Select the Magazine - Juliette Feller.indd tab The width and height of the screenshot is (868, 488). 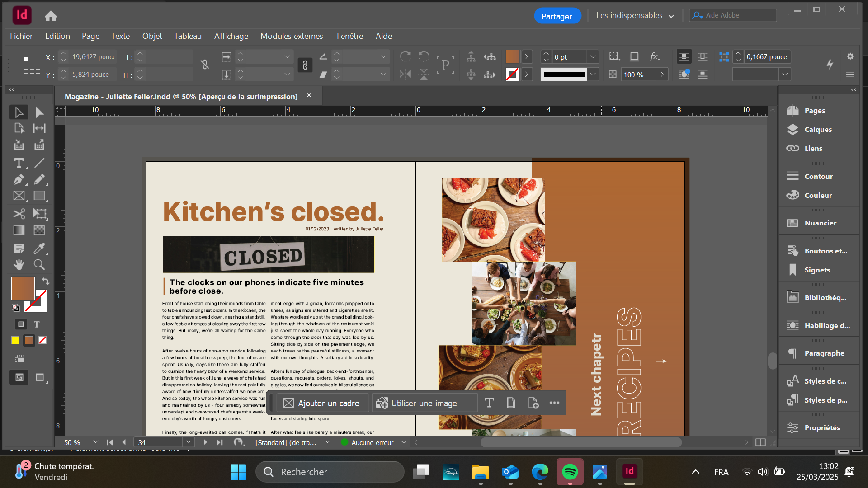tap(181, 96)
